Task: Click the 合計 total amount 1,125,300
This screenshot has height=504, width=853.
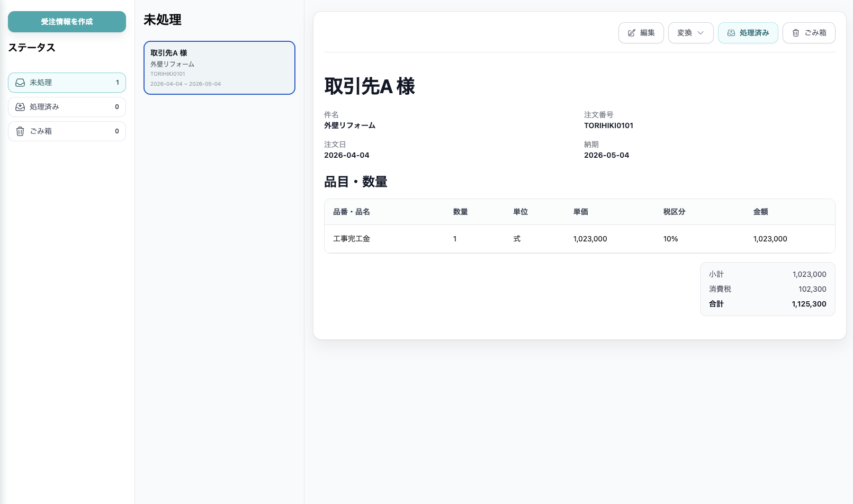Action: pyautogui.click(x=809, y=303)
